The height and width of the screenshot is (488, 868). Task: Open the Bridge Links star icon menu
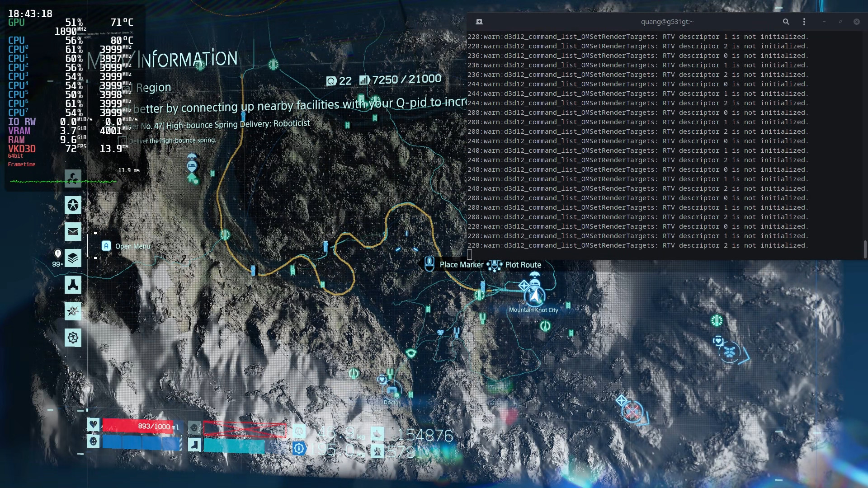[x=73, y=205]
